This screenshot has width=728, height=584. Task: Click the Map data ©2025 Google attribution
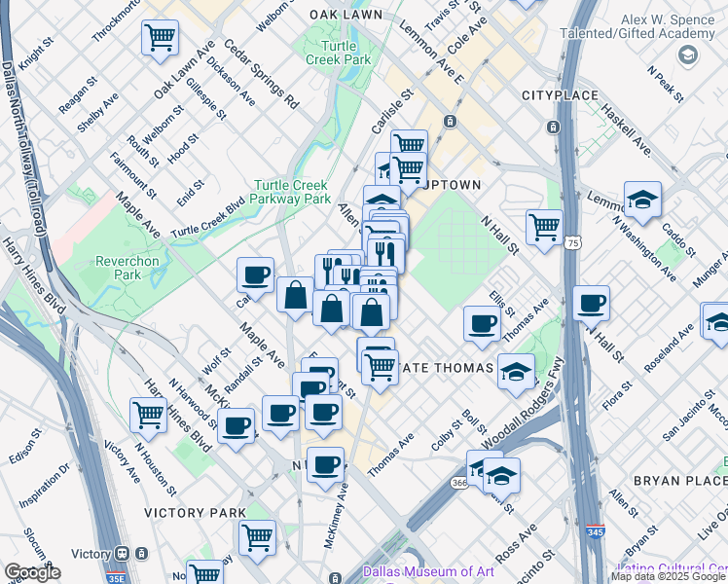[669, 577]
